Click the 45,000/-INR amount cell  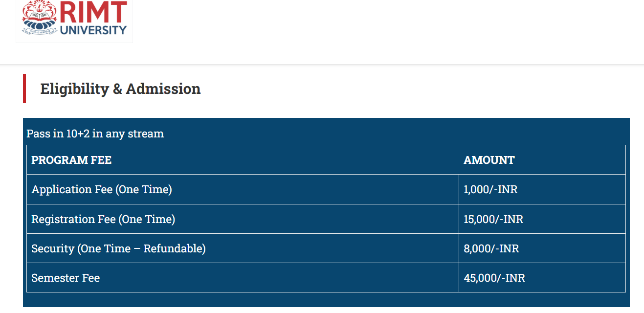coord(542,278)
